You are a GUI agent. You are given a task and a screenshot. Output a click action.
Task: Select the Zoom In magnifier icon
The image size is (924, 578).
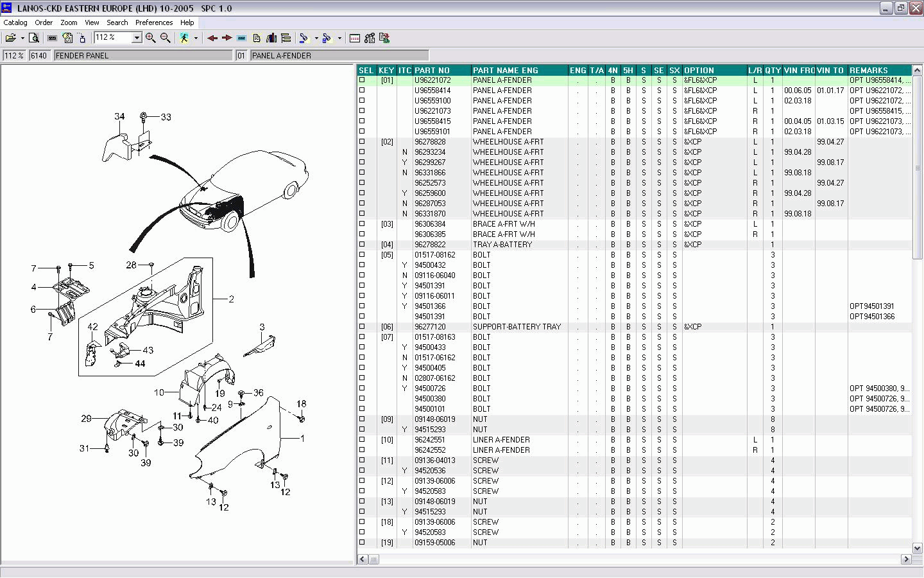point(150,38)
